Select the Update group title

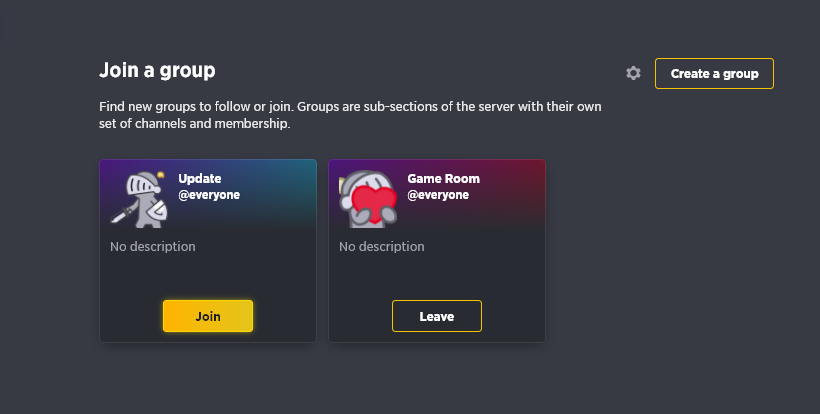click(200, 179)
